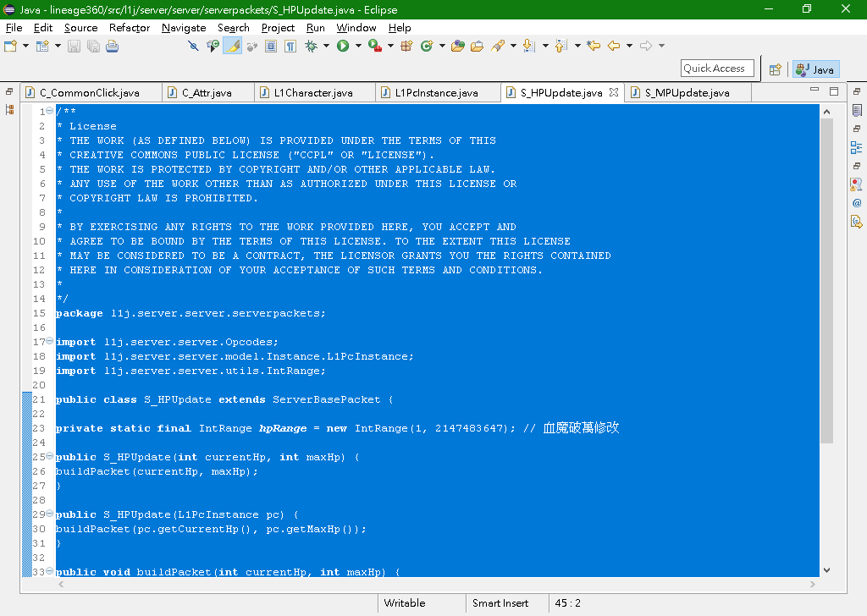The width and height of the screenshot is (867, 616).
Task: Open the New Java Class dropdown arrow
Action: click(442, 47)
